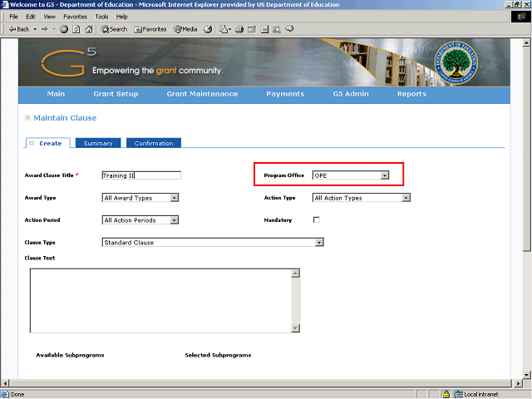Open the Grant Setup navigation menu
Image resolution: width=532 pixels, height=399 pixels.
[x=116, y=94]
